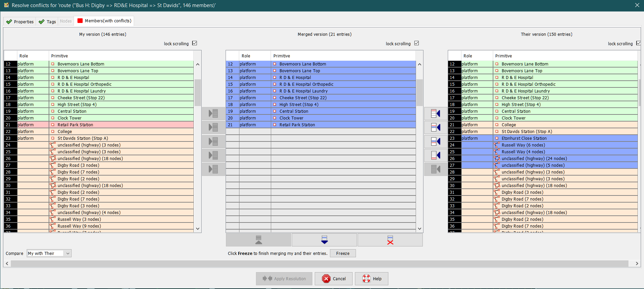Close the Resolve conflicts window
Screen dimensions: 644x289
(x=637, y=5)
